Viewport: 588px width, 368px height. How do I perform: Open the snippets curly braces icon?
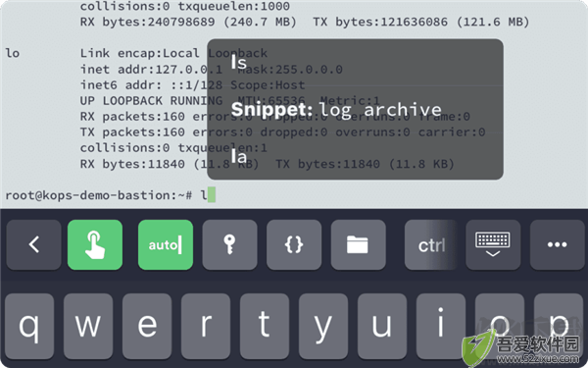click(294, 244)
